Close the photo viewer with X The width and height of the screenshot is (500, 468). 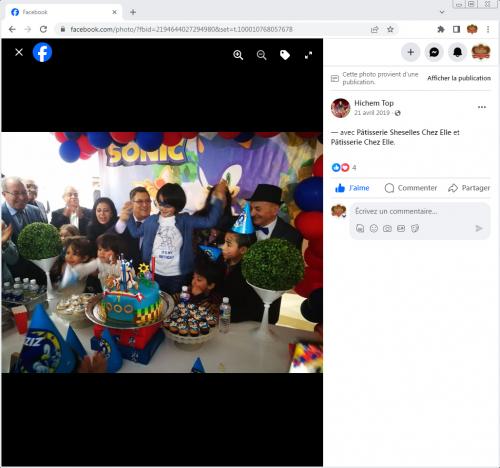(19, 52)
